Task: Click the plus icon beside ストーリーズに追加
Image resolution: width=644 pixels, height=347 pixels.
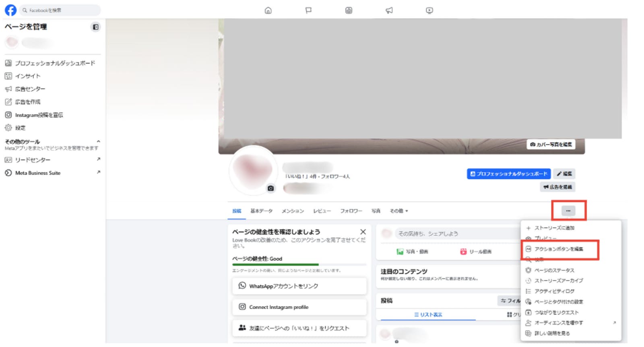Action: [528, 228]
